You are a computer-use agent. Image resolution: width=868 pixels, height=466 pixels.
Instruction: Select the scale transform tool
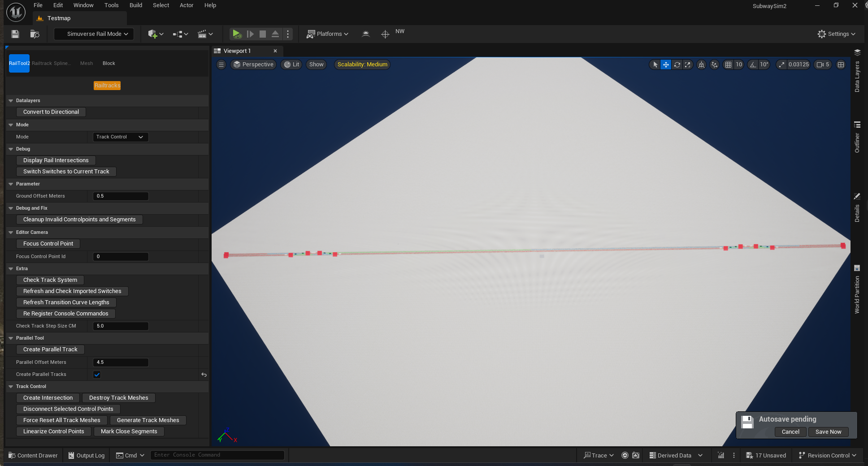688,65
